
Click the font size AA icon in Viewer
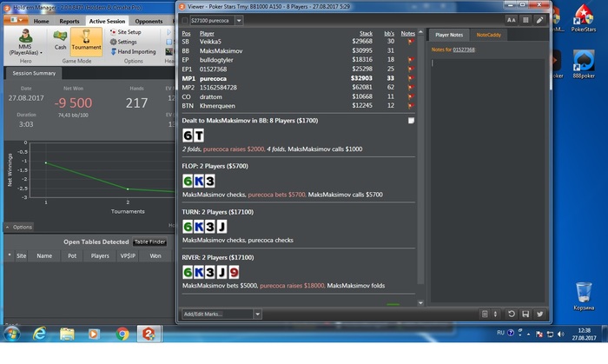point(511,20)
